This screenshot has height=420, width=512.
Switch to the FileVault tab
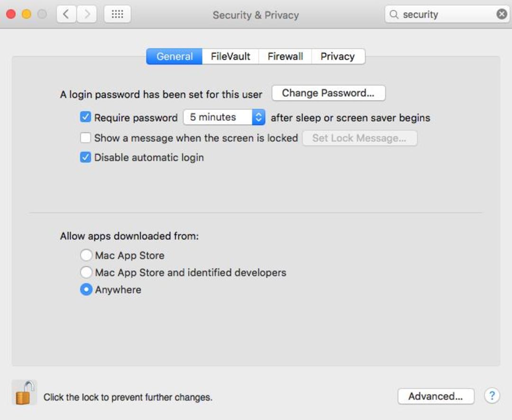(x=230, y=56)
